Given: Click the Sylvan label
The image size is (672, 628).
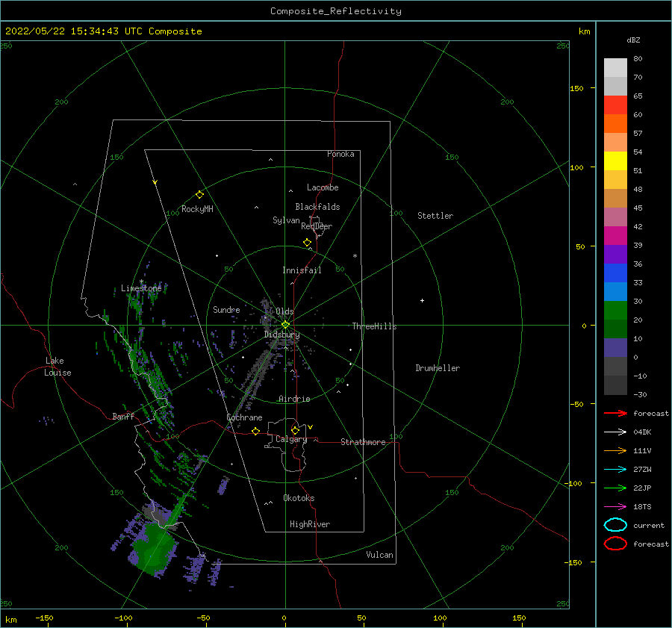Looking at the screenshot, I should pos(286,220).
